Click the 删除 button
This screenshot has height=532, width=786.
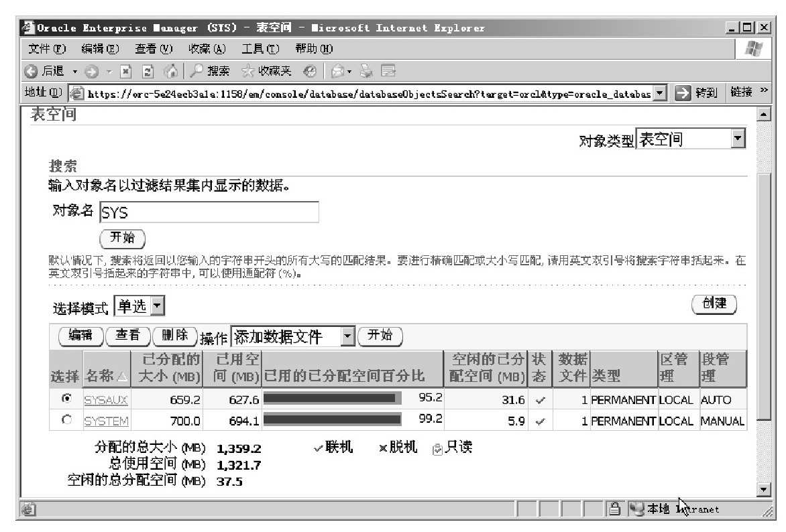174,336
